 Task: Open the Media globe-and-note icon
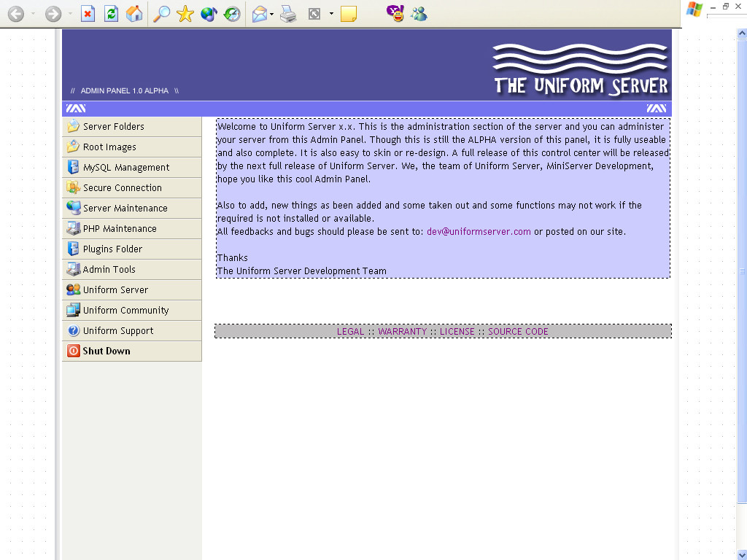point(209,14)
